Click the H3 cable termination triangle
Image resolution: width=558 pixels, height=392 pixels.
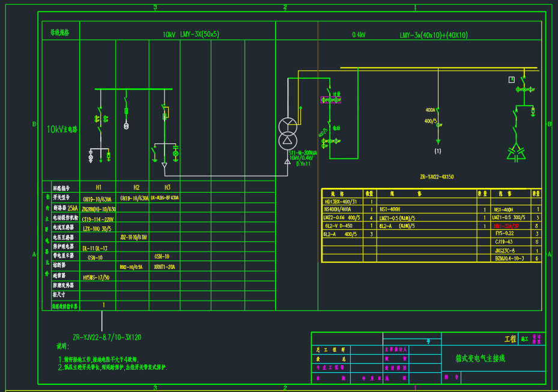[164, 164]
